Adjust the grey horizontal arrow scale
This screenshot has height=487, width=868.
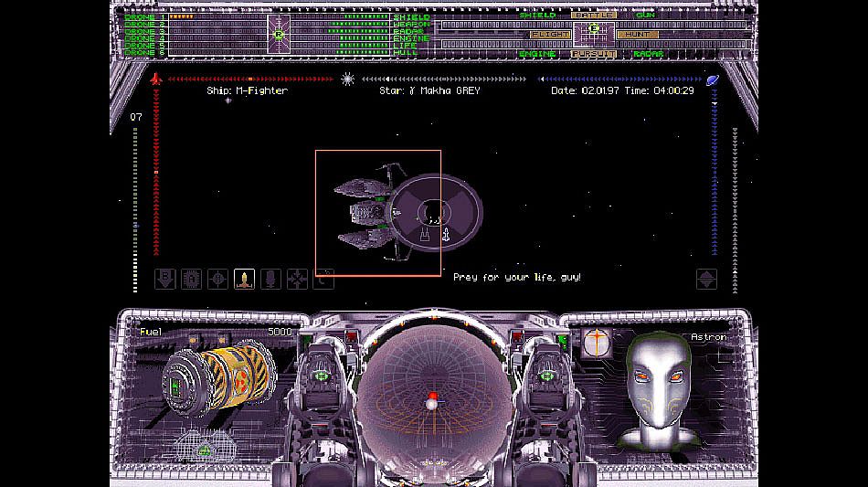click(444, 79)
